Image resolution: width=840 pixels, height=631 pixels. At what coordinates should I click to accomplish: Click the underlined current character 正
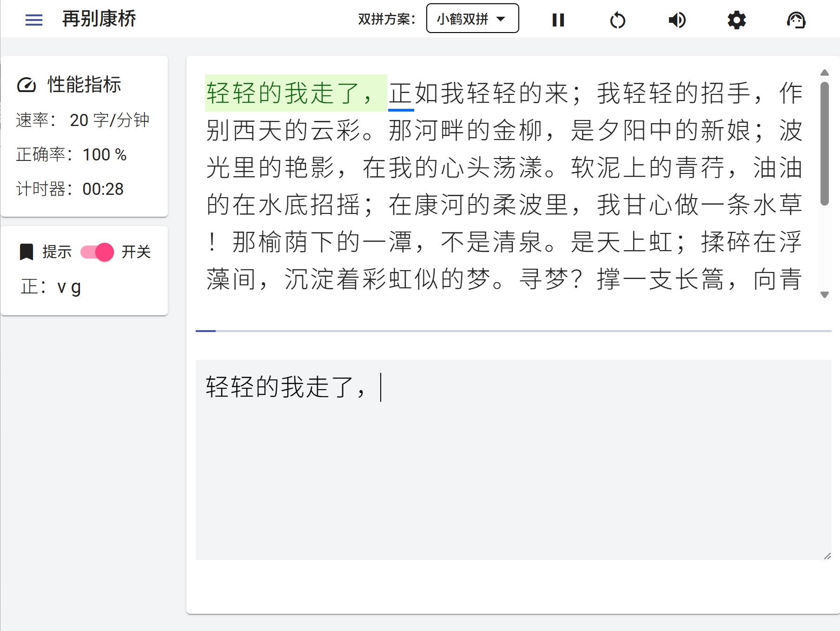click(x=401, y=93)
